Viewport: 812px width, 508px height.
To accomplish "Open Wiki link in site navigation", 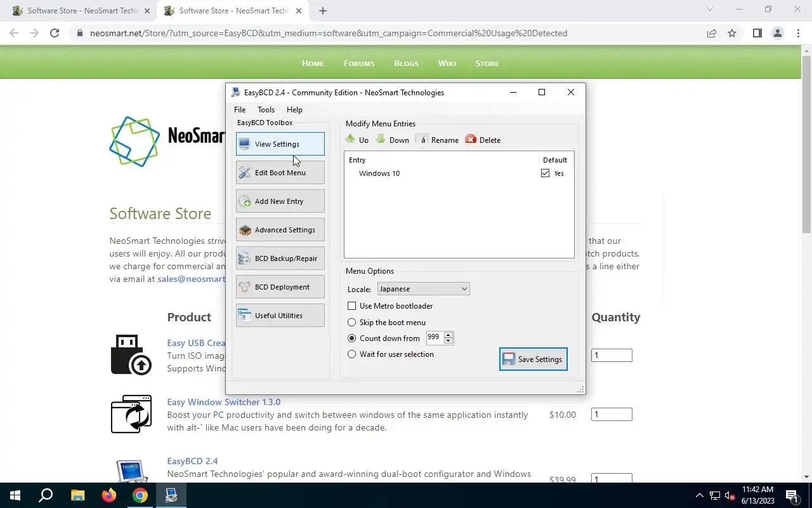I will tap(447, 63).
